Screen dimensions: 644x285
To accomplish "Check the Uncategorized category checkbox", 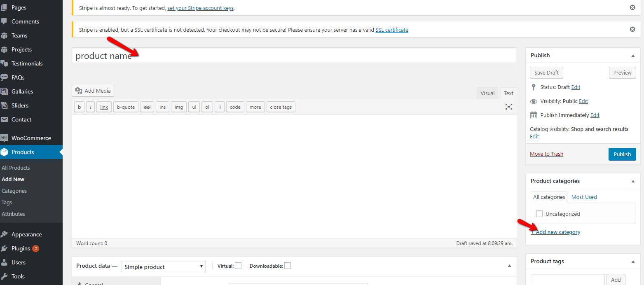I will pos(539,214).
